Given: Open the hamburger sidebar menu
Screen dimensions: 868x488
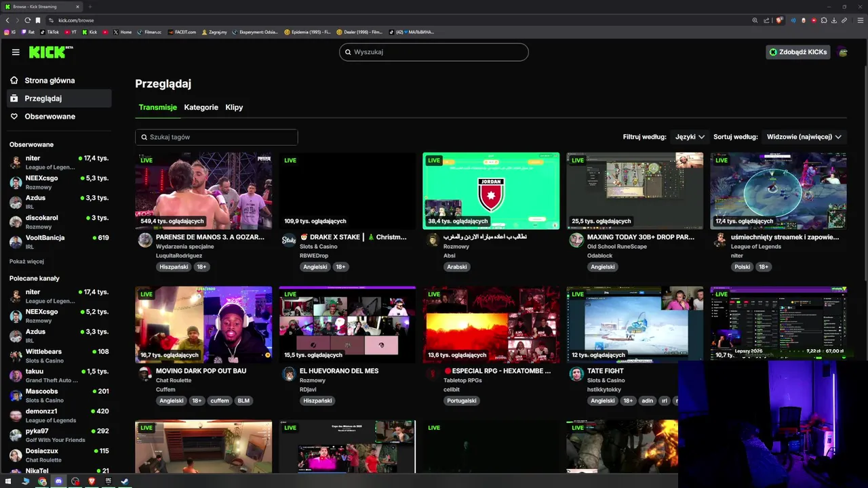Looking at the screenshot, I should [16, 52].
